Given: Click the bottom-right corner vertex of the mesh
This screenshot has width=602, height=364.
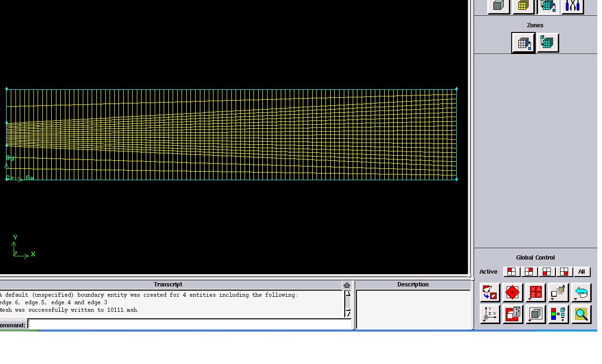Looking at the screenshot, I should (x=457, y=179).
